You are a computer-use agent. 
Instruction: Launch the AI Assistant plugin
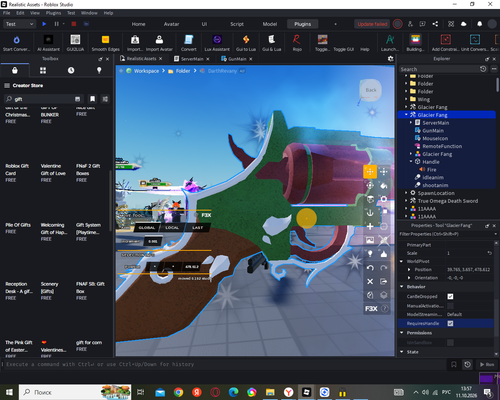click(48, 43)
